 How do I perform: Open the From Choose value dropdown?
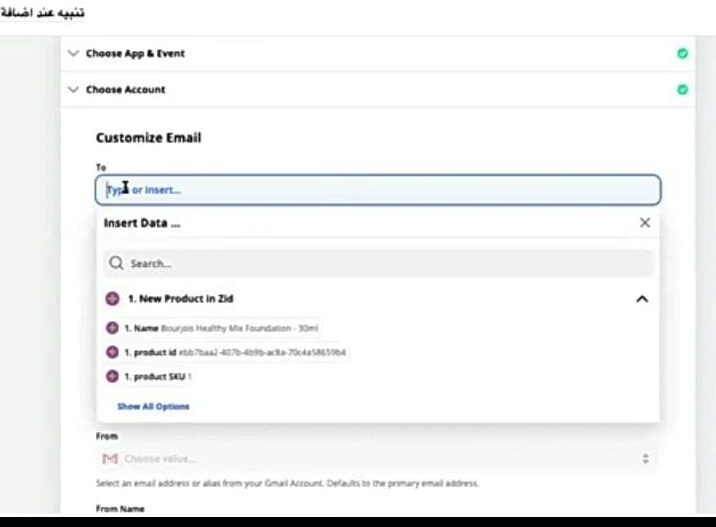[378, 458]
